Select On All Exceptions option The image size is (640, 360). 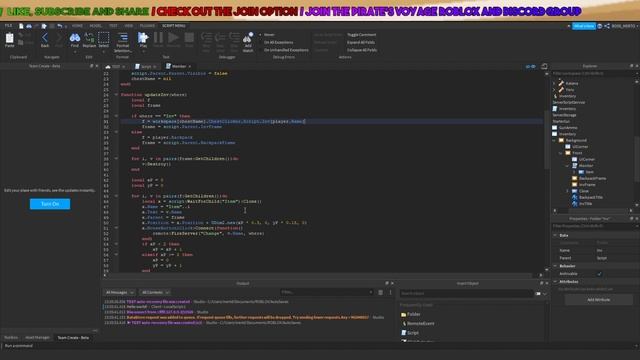[x=276, y=42]
